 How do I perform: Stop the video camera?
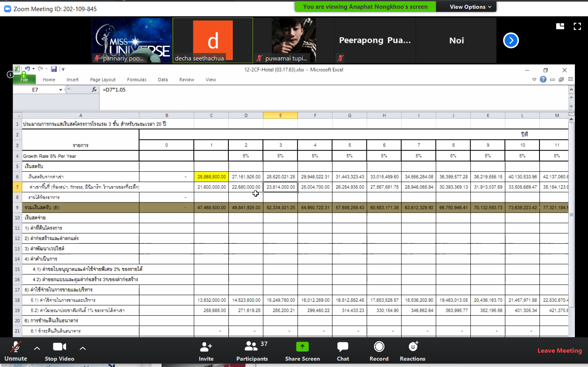[59, 347]
